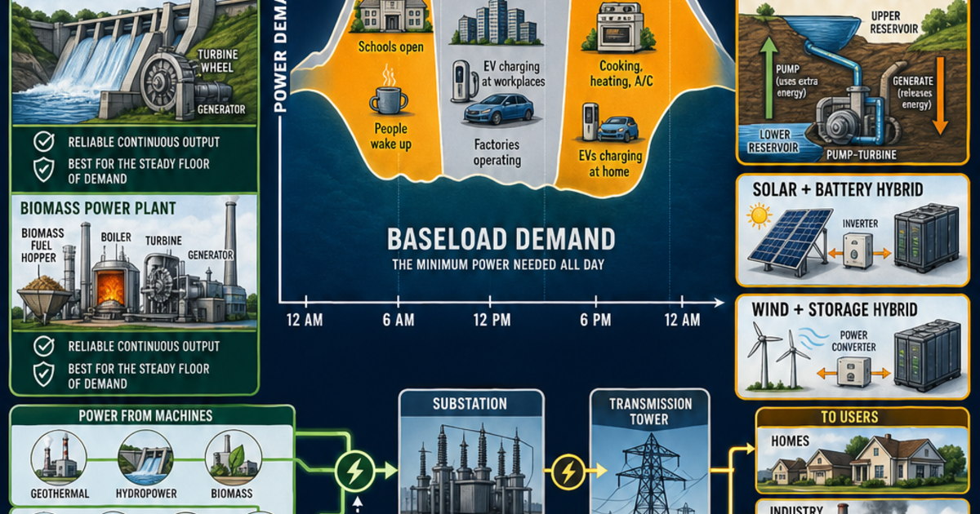Screen dimensions: 980x514
Task: Click the glowing boiler fire illustration
Action: [110, 287]
